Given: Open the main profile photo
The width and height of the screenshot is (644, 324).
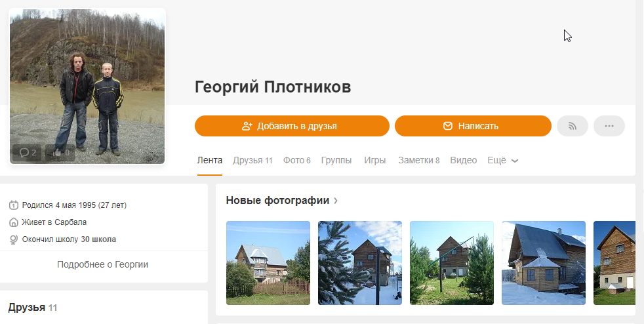Looking at the screenshot, I should (x=87, y=86).
